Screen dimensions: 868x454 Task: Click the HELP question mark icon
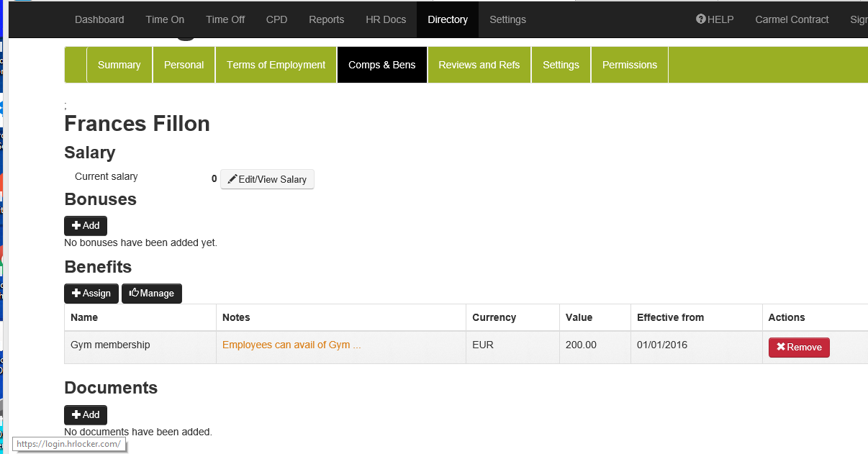coord(700,19)
